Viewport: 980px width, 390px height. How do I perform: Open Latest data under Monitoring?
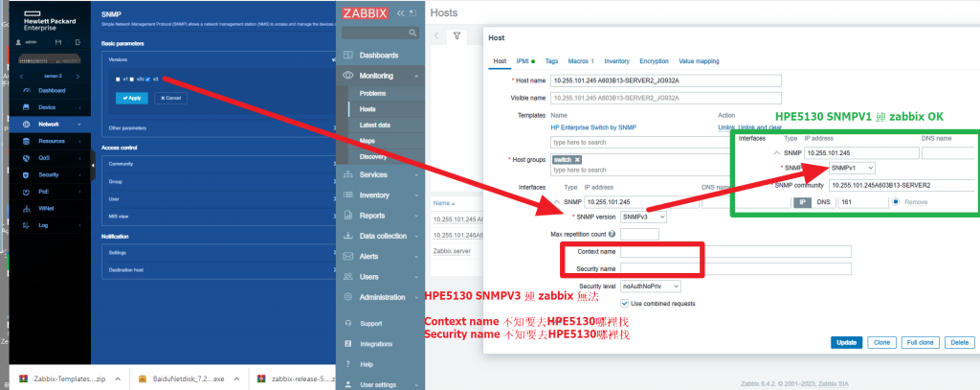point(375,126)
